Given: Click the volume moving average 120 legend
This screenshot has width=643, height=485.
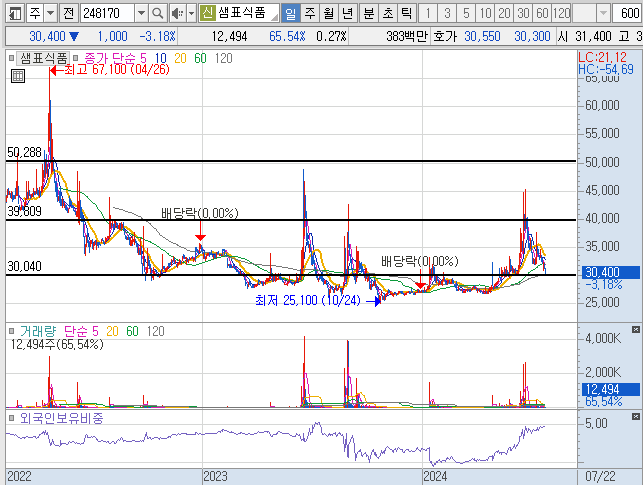Looking at the screenshot, I should (155, 331).
